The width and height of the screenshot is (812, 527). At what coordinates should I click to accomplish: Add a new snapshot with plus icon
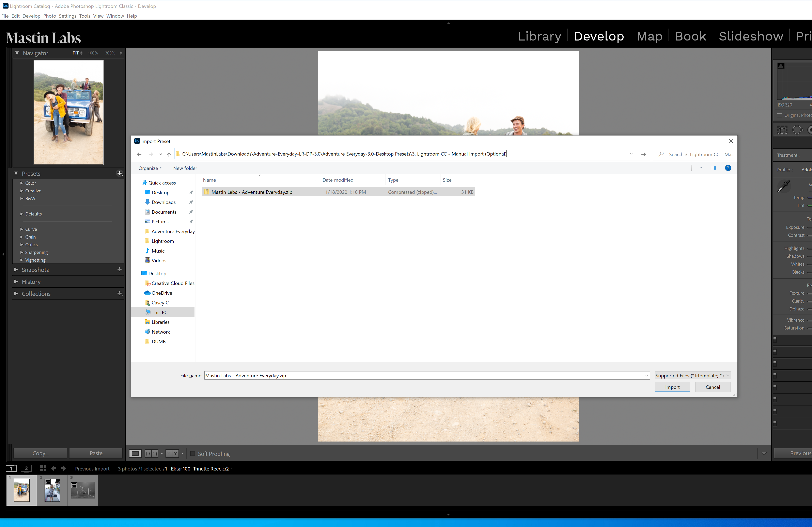119,269
